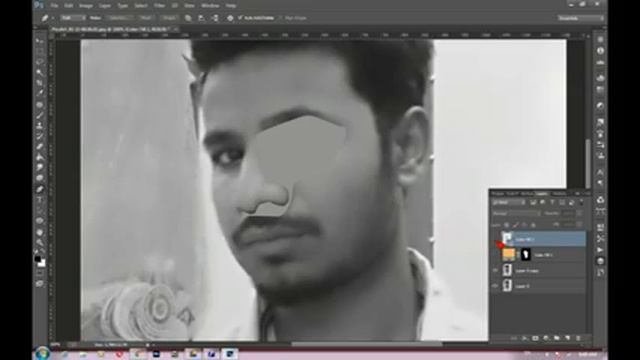Open the layer Fill dropdown
The width and height of the screenshot is (640, 360).
point(580,224)
